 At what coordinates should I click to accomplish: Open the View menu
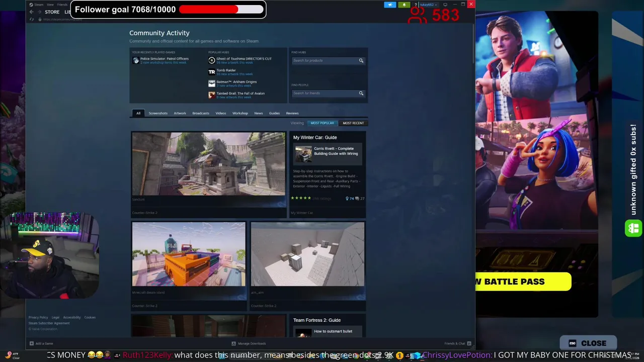[50, 5]
